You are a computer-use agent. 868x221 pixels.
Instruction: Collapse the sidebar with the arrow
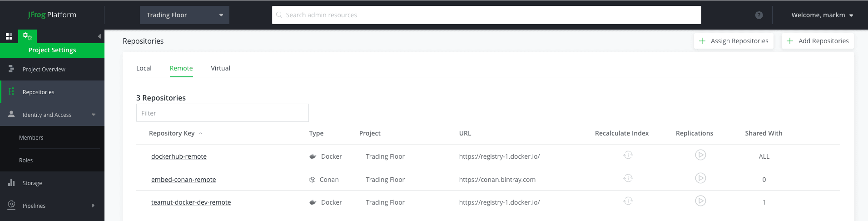(x=99, y=36)
